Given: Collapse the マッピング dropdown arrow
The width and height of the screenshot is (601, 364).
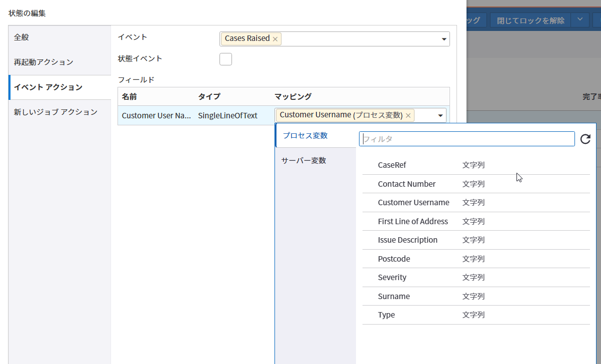Looking at the screenshot, I should [x=440, y=116].
